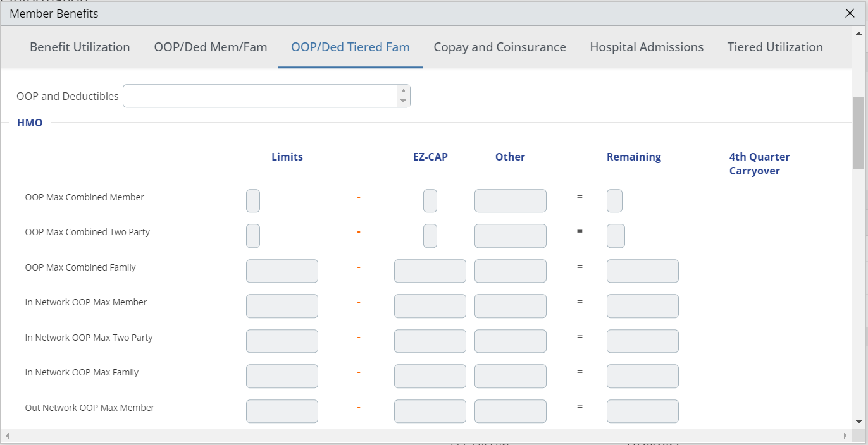This screenshot has height=445, width=868.
Task: Open the Hospital Admissions tab
Action: (x=647, y=47)
